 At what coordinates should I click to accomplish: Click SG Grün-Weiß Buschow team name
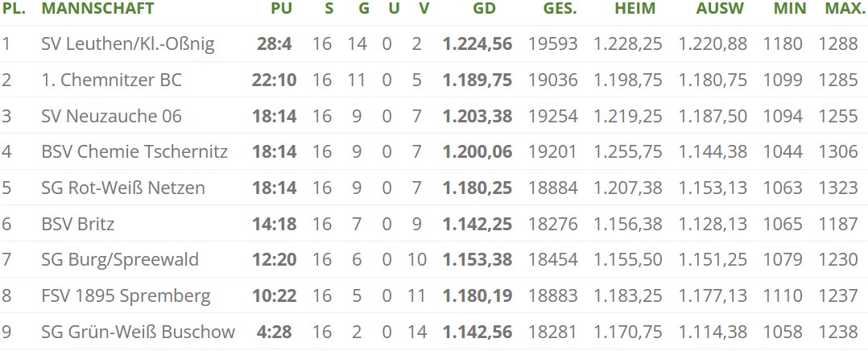tap(138, 332)
